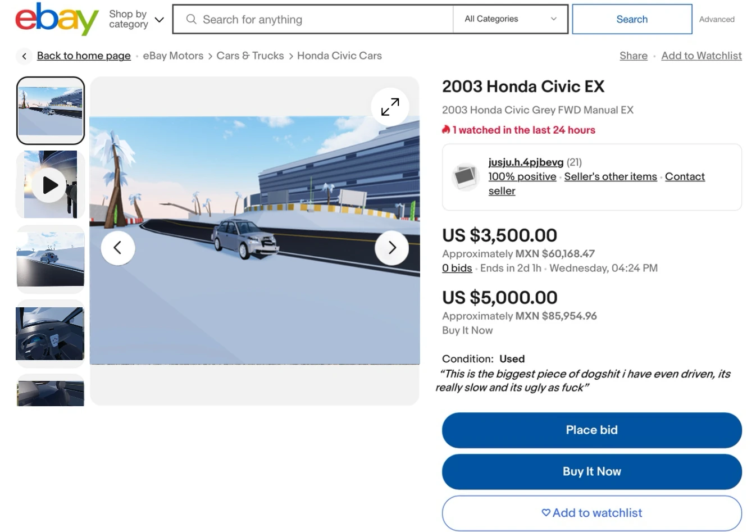Play the listing video

click(x=50, y=184)
